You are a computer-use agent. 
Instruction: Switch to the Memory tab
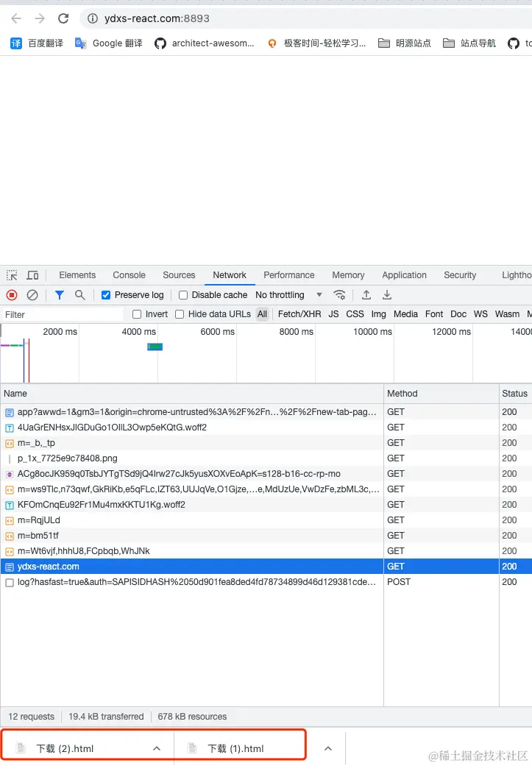tap(348, 275)
